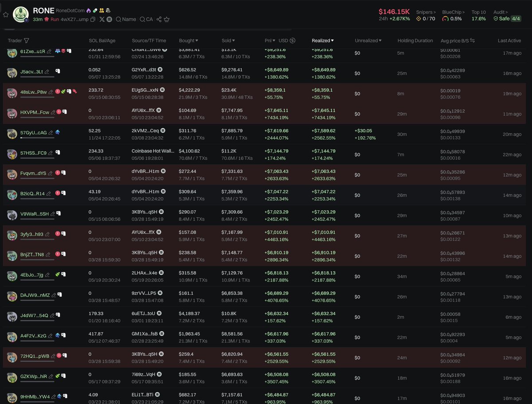Click green plant icon on 4EbJo...7jg
The width and height of the screenshot is (532, 404).
tap(58, 275)
